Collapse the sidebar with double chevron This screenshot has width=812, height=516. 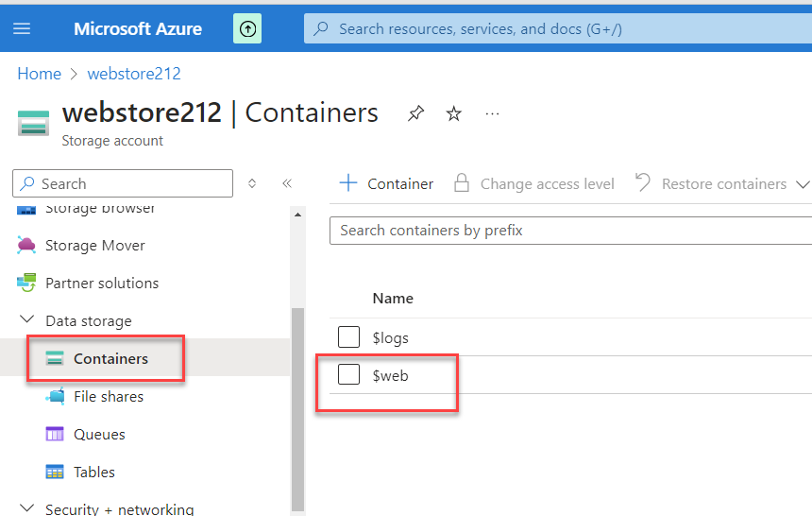pos(287,183)
